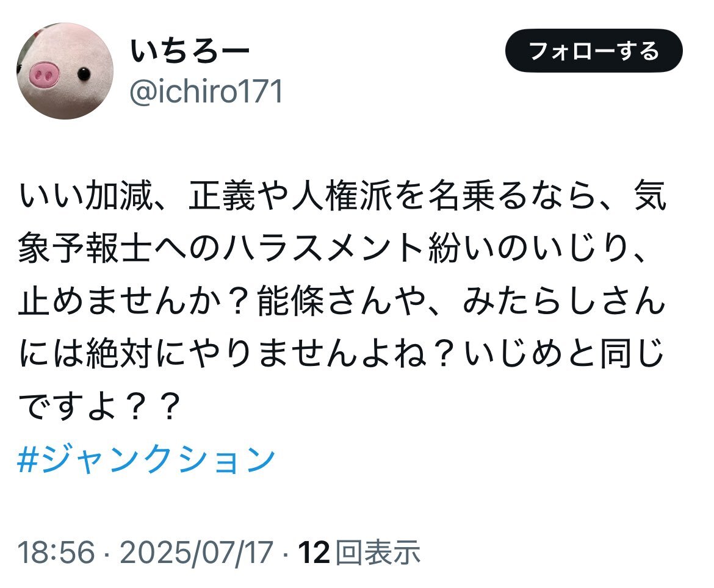Click tweet line starting with 止めませんか
This screenshot has height=588, width=714.
(342, 301)
